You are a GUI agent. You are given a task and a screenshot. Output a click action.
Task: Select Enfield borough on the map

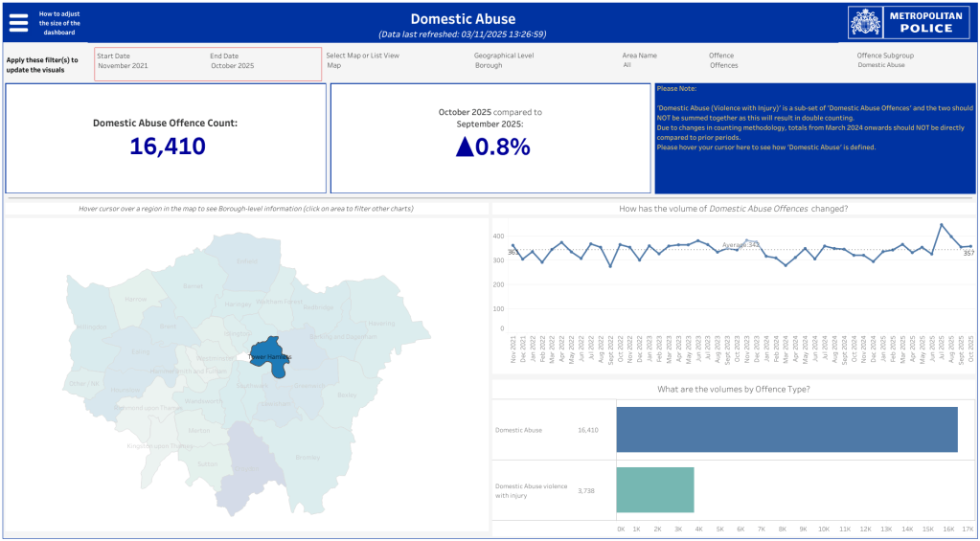(247, 260)
